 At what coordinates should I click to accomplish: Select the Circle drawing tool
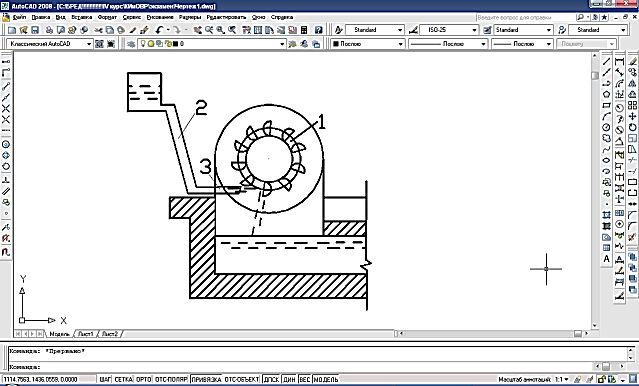coord(607,127)
